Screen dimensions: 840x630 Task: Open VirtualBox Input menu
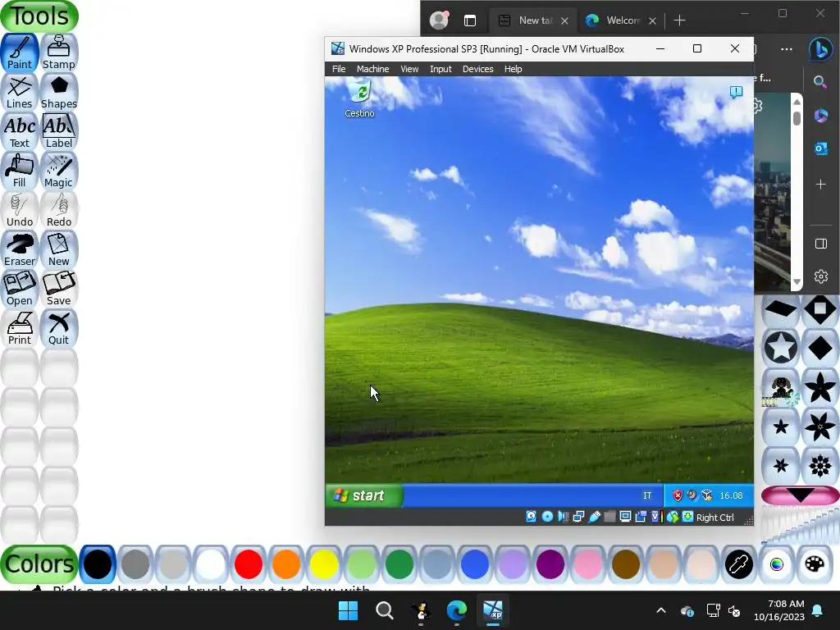(x=441, y=69)
